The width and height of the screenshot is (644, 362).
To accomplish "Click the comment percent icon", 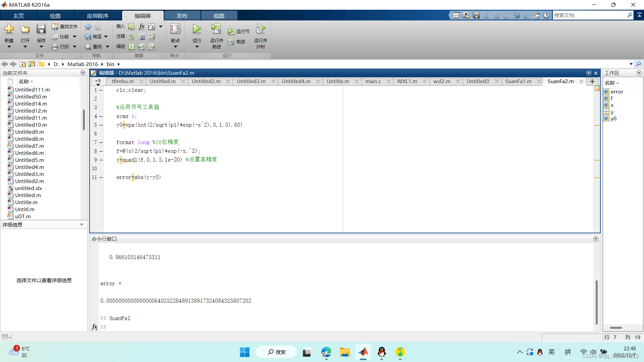I will coord(131,37).
